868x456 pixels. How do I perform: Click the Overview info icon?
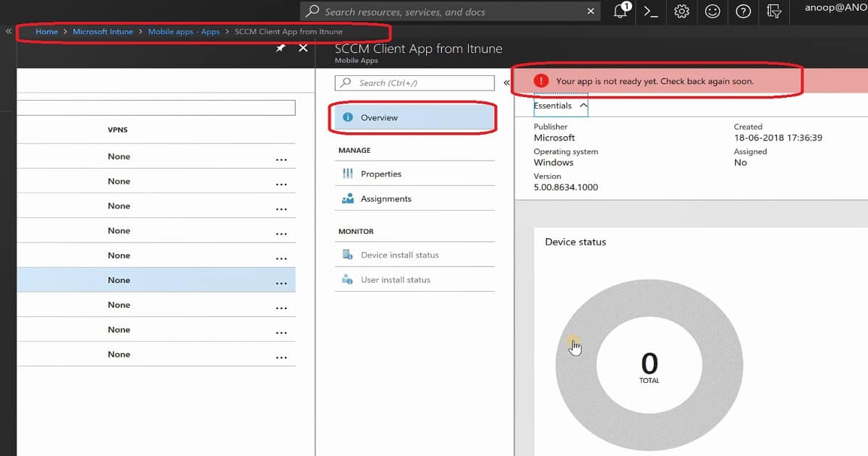pos(348,117)
